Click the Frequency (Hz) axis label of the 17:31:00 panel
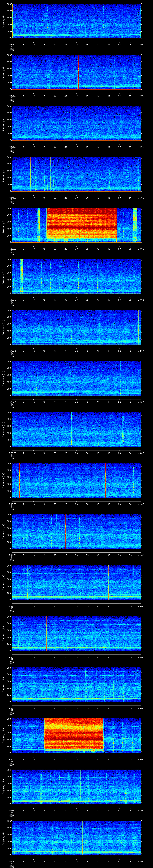 [x=3, y=21]
